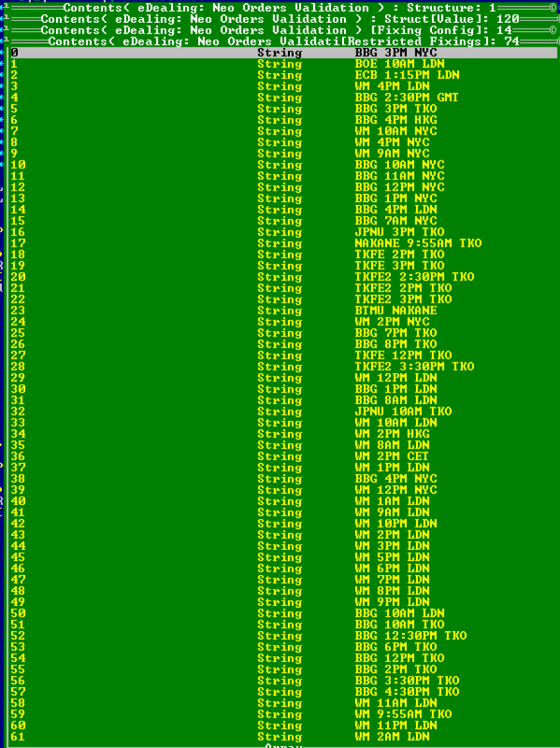The height and width of the screenshot is (748, 560).
Task: Select the BBG 12:30PM TKO entry
Action: pyautogui.click(x=410, y=635)
